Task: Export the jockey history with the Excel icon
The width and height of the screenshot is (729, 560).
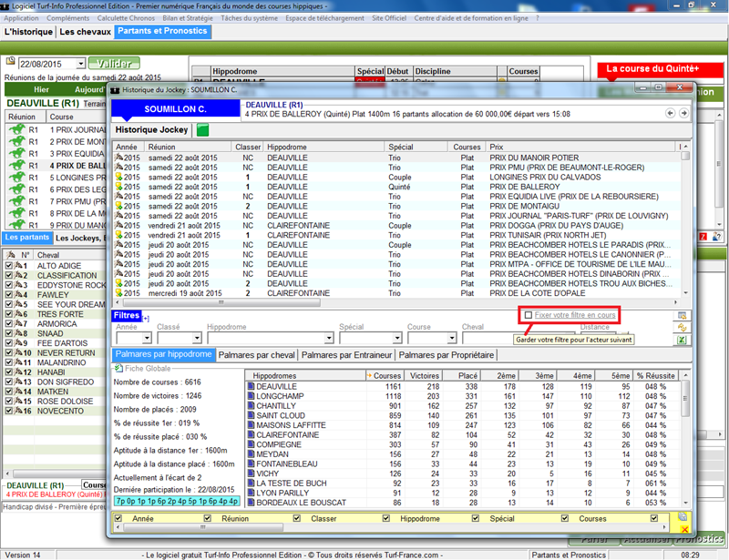Action: pos(682,341)
